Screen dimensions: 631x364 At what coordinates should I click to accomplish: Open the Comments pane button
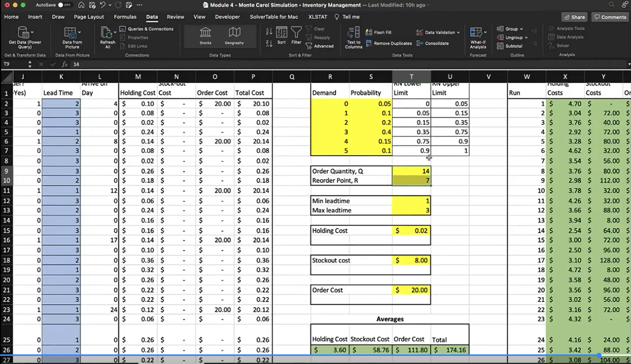(x=610, y=17)
